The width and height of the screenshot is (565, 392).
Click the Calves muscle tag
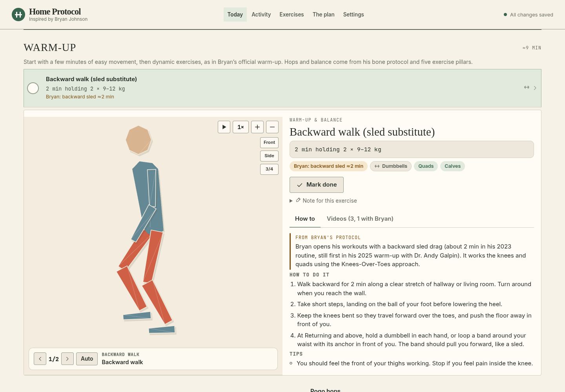(x=452, y=166)
